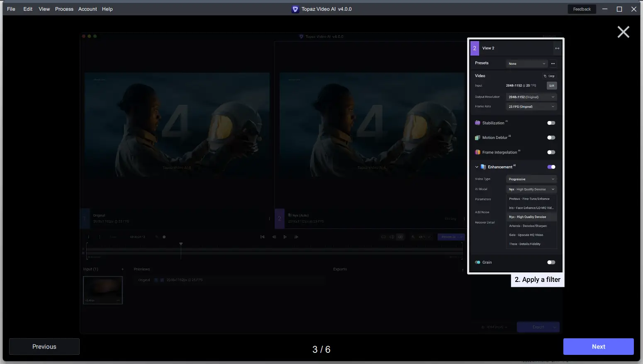643x364 pixels.
Task: Open the presets more options ellipsis
Action: 553,63
